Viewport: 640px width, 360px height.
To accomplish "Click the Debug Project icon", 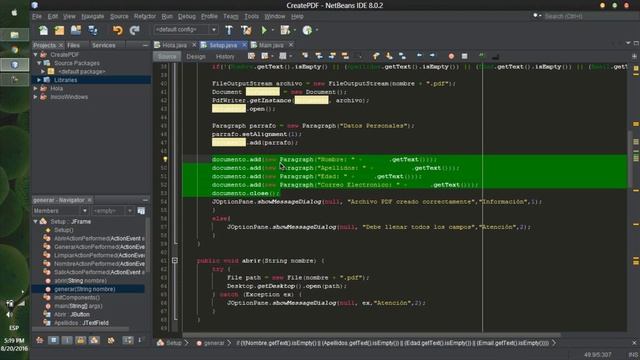I will (x=285, y=30).
